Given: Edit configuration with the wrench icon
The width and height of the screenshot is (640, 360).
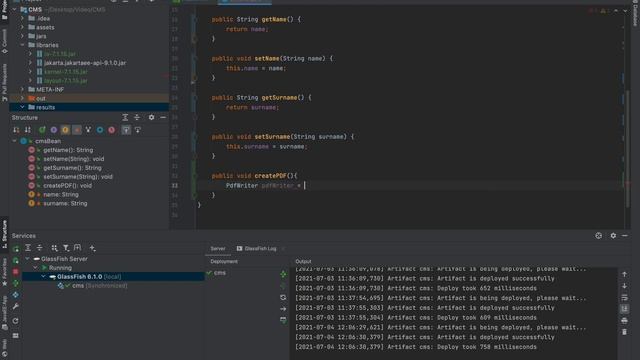Looking at the screenshot, I should pyautogui.click(x=16, y=306).
